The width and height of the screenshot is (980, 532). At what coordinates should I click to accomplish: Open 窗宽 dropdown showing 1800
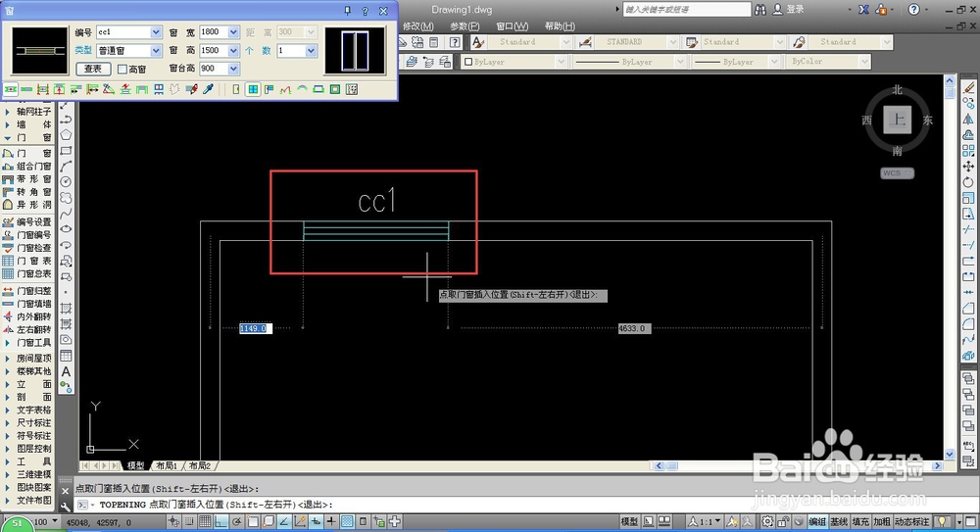coord(233,32)
